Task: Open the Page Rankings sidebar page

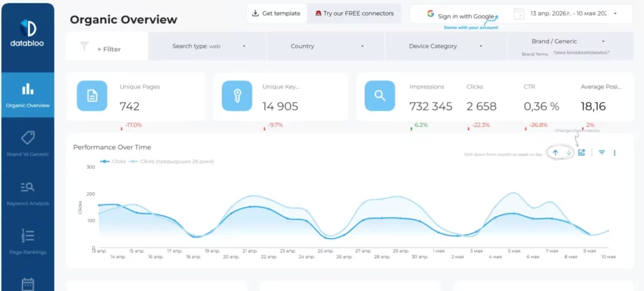Action: coord(28,242)
